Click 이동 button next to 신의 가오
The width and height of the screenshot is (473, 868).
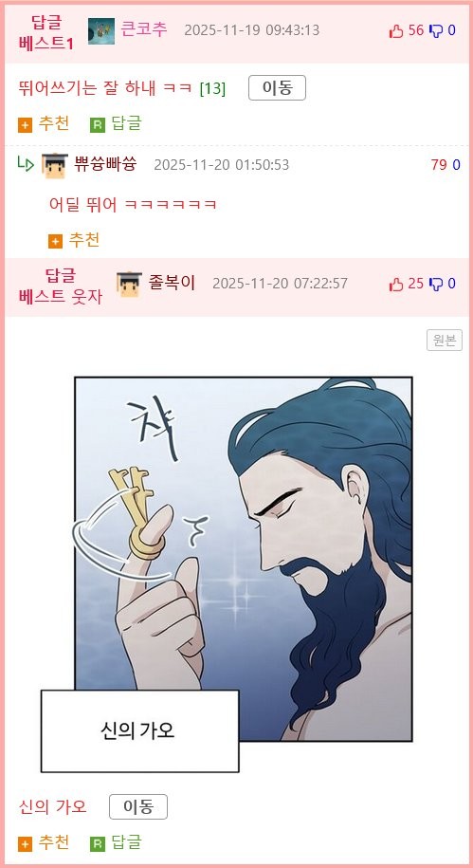coord(138,806)
